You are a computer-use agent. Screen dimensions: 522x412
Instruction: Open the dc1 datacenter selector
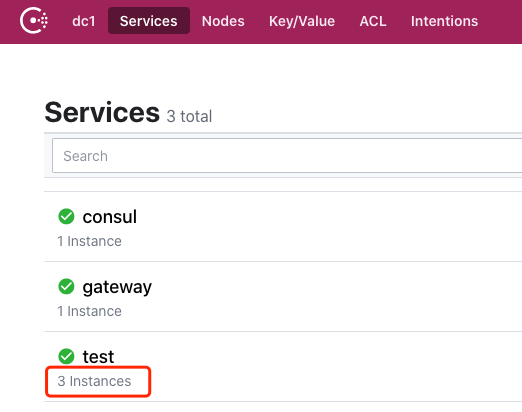[x=84, y=21]
